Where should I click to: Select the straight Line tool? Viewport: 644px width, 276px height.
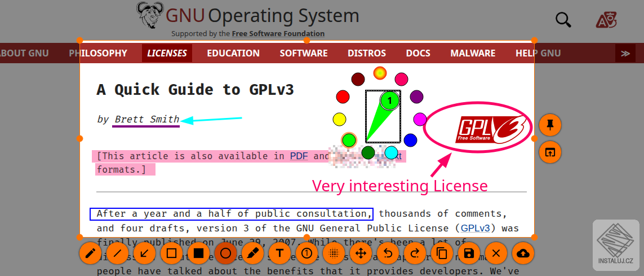click(117, 253)
